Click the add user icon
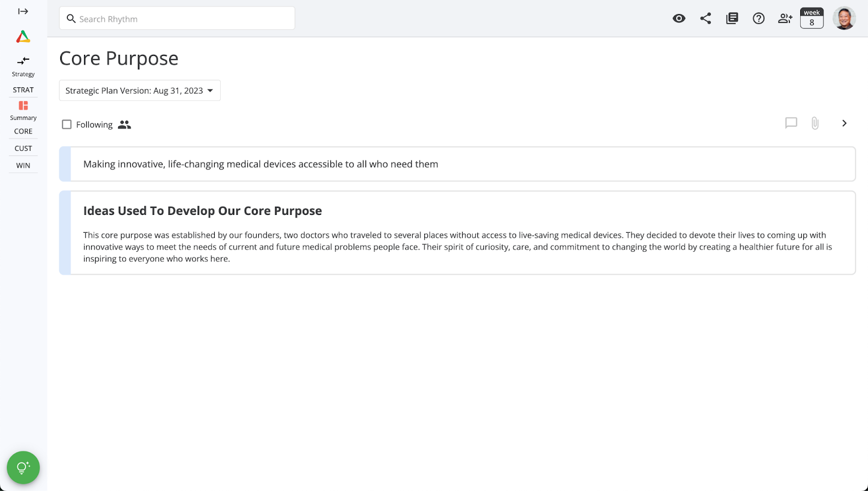This screenshot has width=868, height=491. pyautogui.click(x=785, y=18)
